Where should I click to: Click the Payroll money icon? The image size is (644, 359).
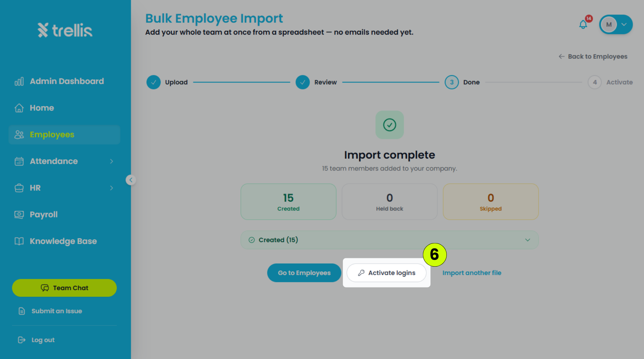[19, 215]
